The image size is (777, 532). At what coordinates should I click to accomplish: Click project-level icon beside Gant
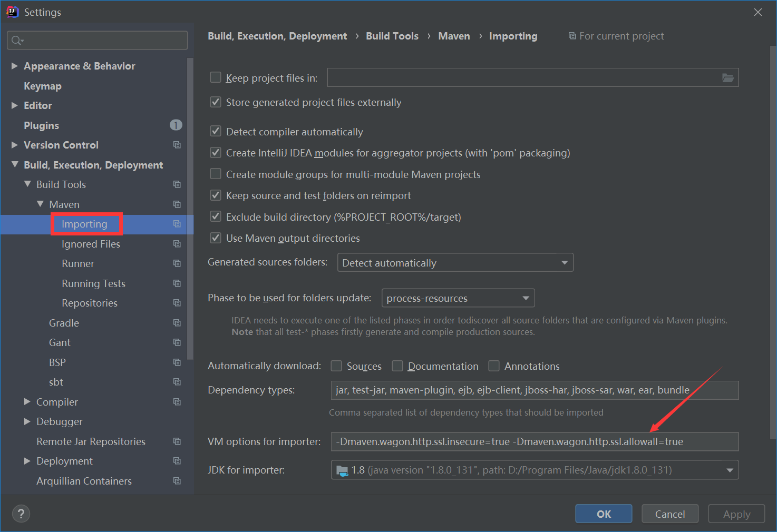click(x=177, y=342)
